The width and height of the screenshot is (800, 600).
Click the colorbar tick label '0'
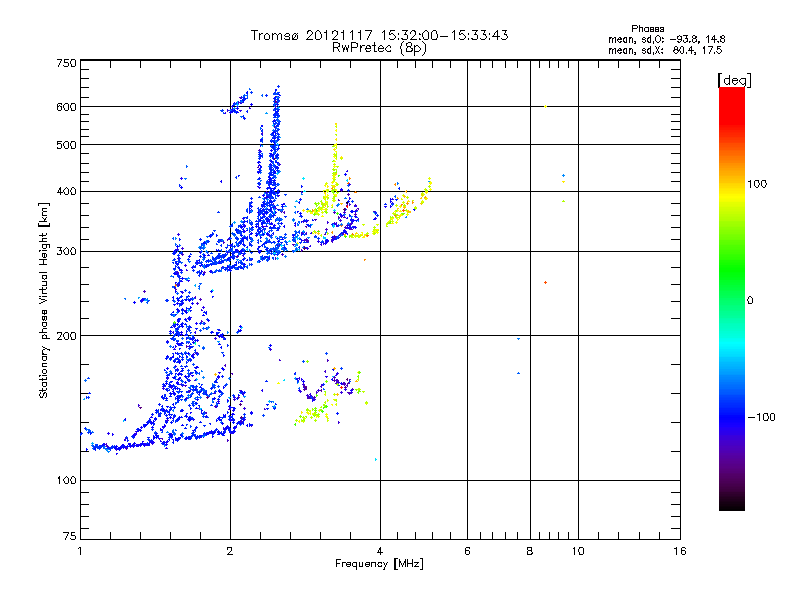coord(750,301)
